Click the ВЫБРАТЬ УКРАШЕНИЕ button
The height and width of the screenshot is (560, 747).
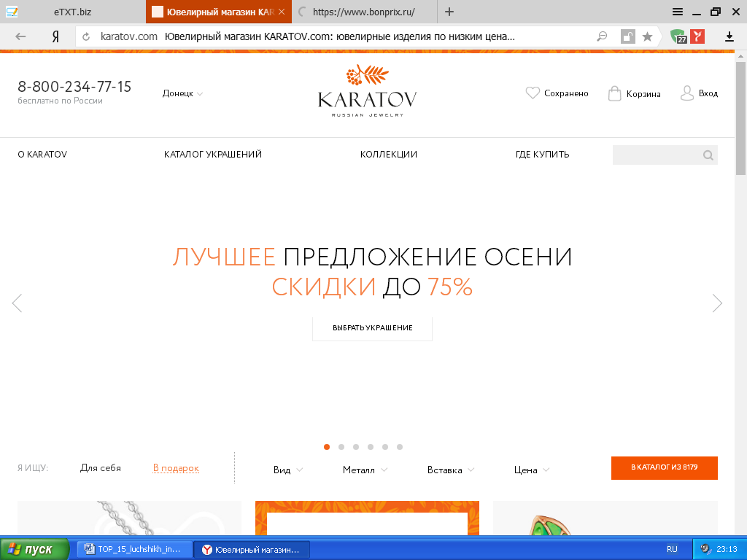coord(372,328)
